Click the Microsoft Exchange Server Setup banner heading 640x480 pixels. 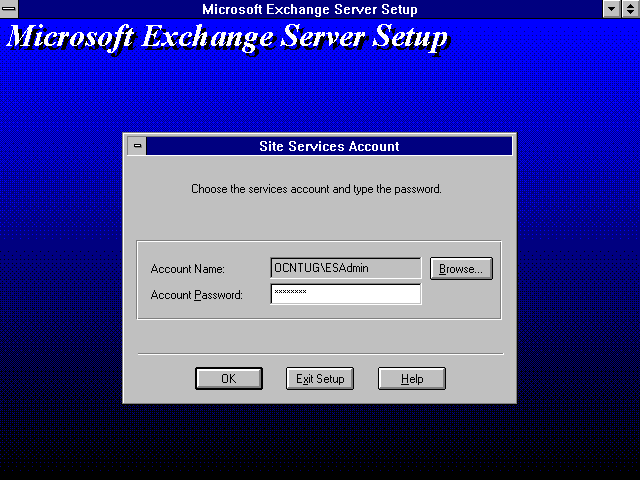(227, 38)
